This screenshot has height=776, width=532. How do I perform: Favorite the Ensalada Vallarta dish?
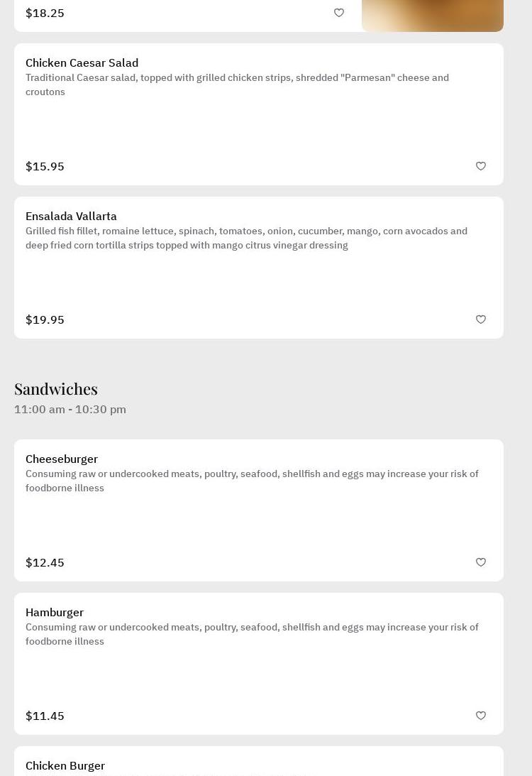pyautogui.click(x=481, y=319)
